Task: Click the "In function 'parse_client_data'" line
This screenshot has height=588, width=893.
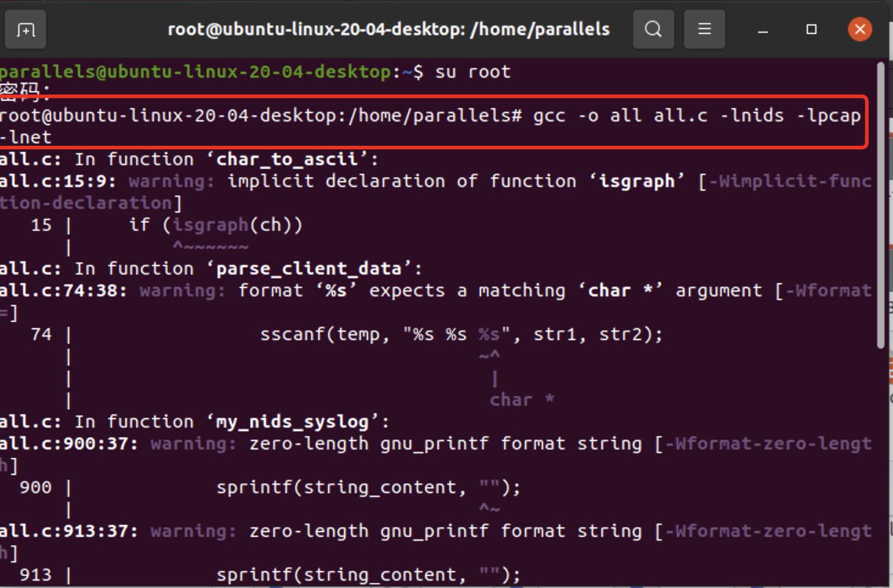Action: point(211,268)
